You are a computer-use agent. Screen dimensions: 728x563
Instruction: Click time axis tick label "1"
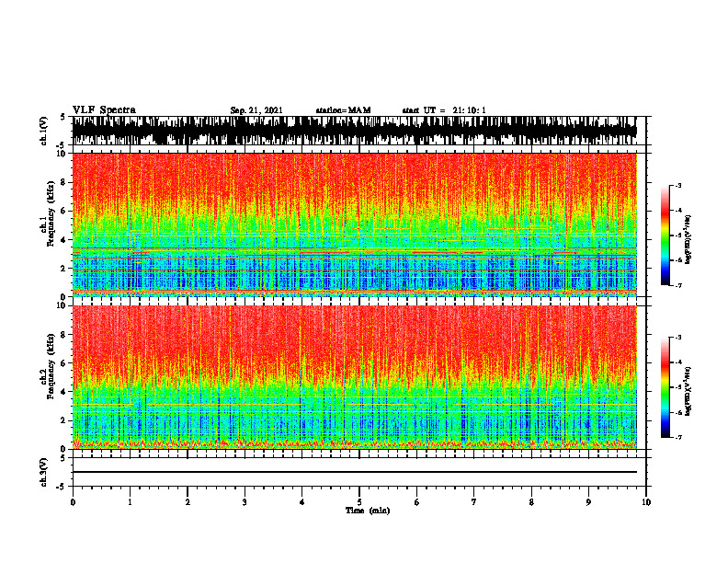[130, 502]
